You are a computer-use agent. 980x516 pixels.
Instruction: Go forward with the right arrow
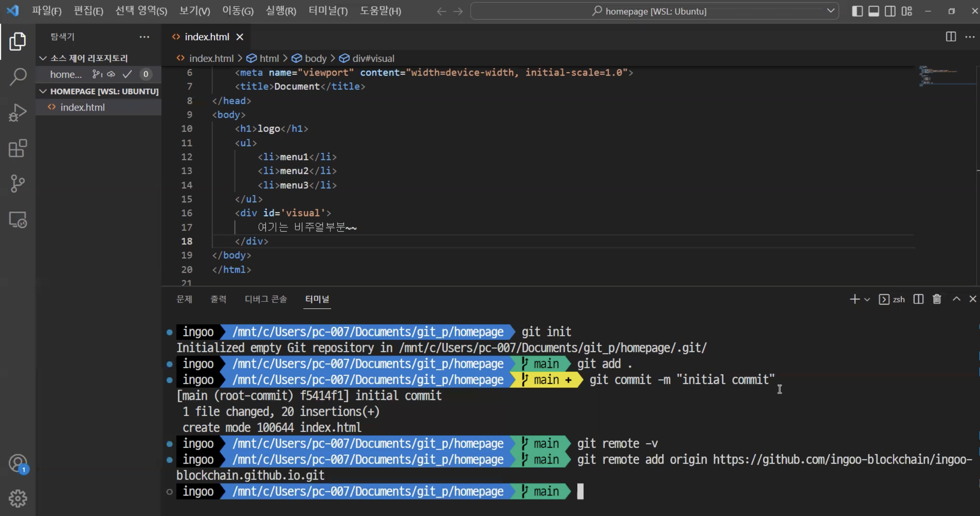[x=458, y=11]
